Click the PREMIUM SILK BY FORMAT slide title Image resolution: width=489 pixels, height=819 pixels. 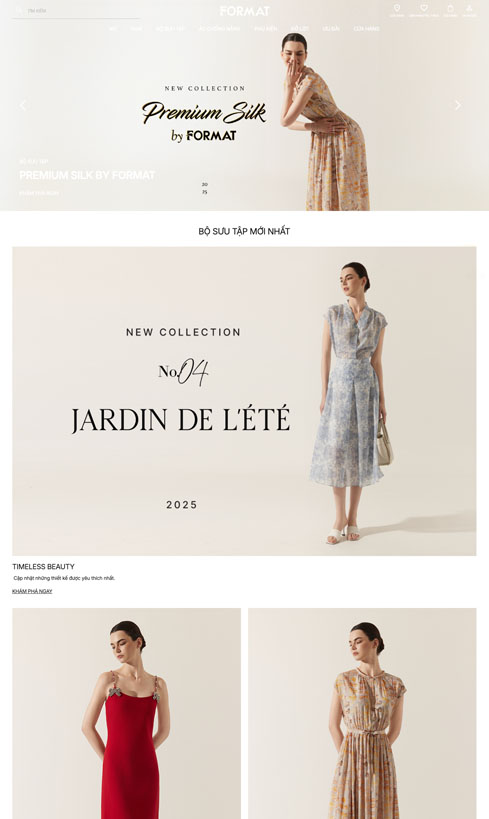pos(87,175)
